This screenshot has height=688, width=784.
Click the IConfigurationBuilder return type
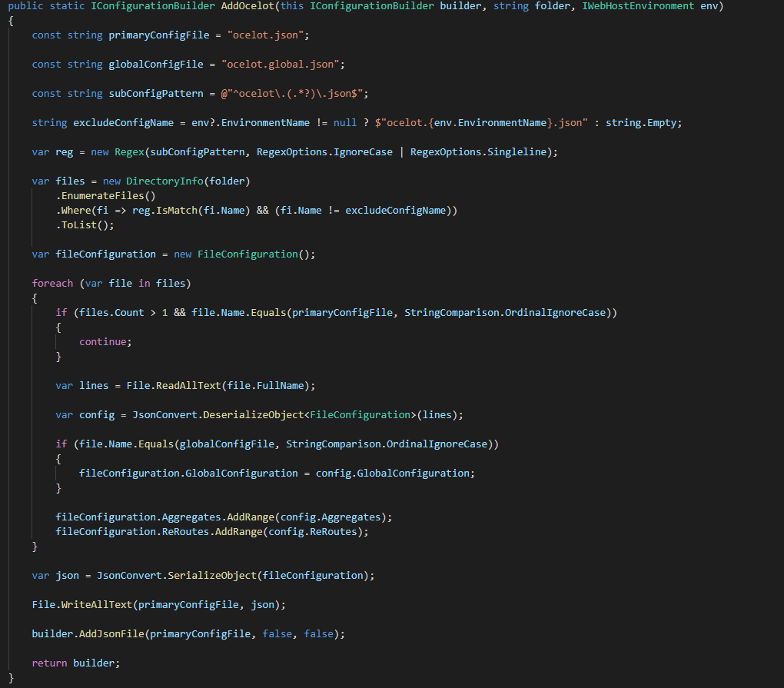point(153,6)
